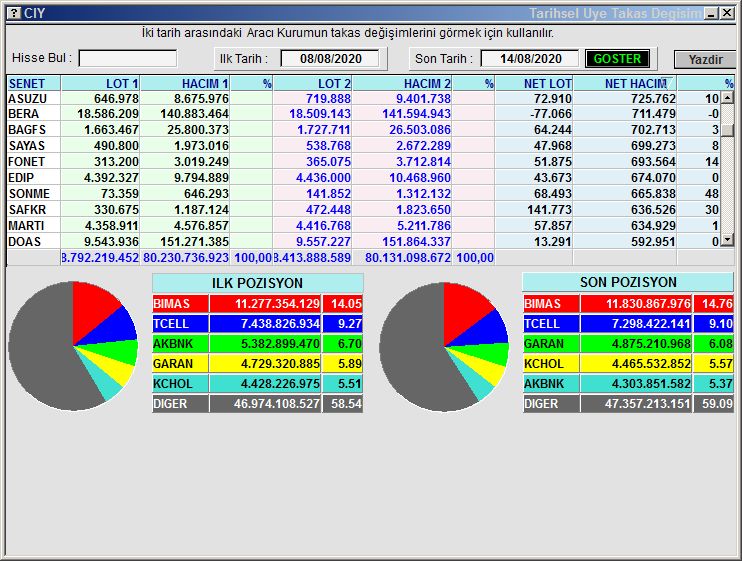Screen dimensions: 742x561
Task: Click total HACIM 2 value 80.131.098.672
Action: tap(407, 258)
